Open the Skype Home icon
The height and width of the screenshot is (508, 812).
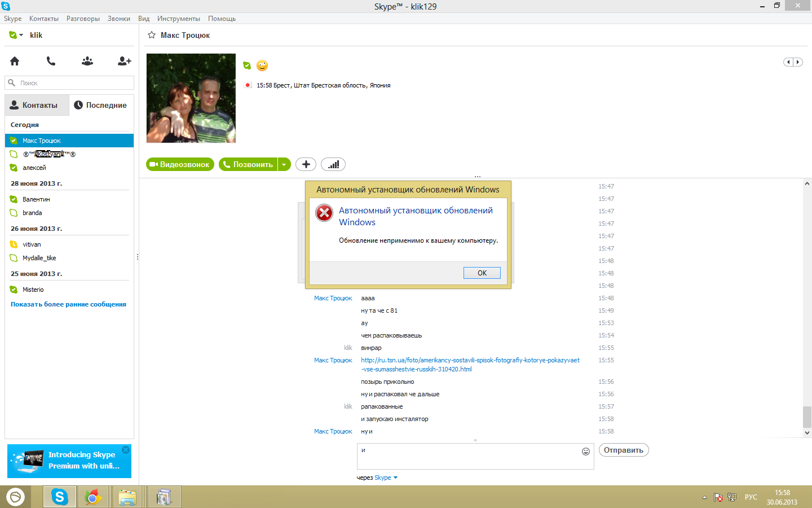(15, 61)
